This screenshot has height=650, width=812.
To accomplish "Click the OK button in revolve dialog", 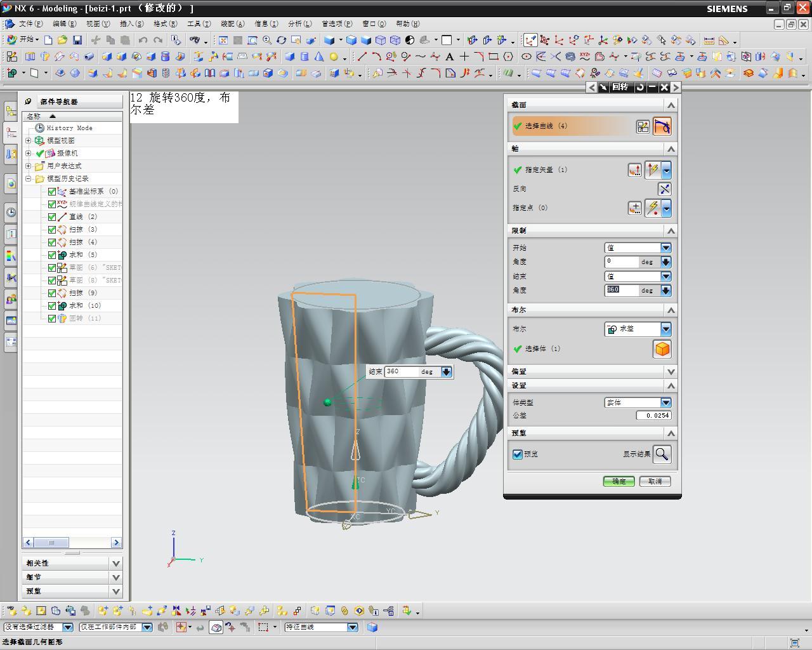I will click(x=619, y=481).
